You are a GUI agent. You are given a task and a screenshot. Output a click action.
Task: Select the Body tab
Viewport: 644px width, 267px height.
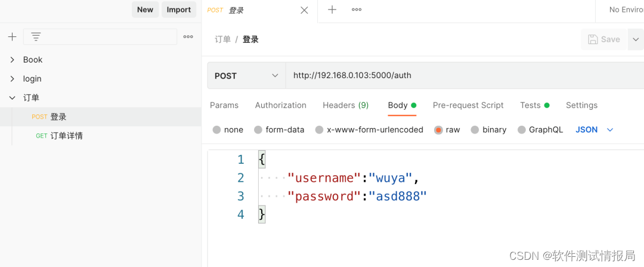(x=402, y=105)
